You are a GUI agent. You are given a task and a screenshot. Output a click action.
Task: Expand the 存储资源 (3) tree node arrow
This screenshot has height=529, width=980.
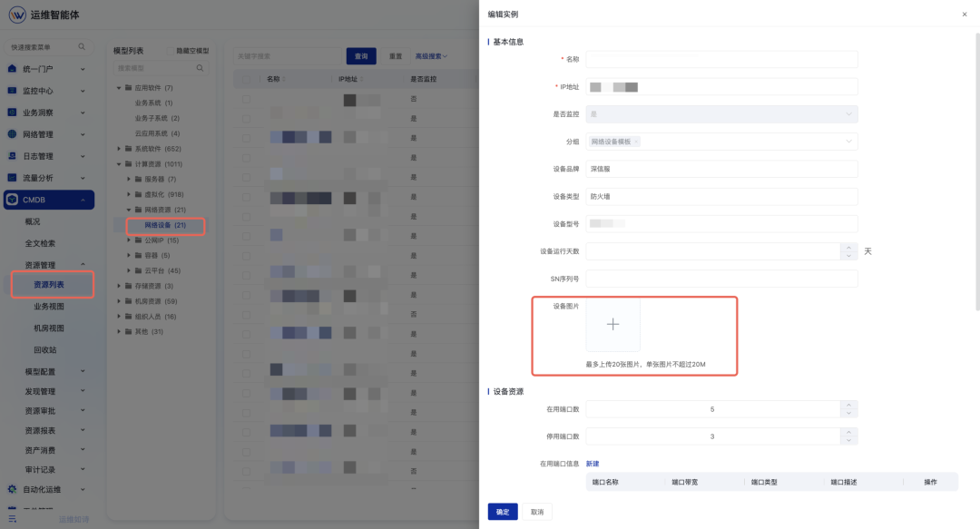(x=119, y=286)
